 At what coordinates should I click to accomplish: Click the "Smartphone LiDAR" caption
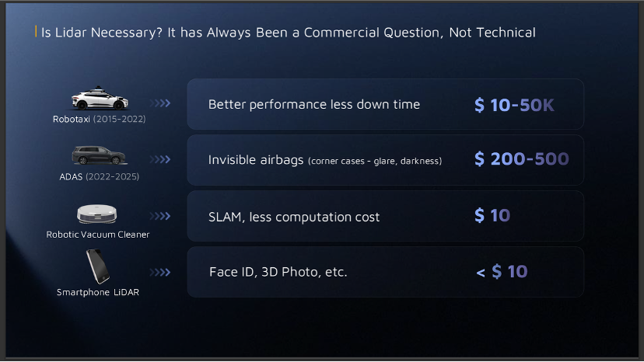[98, 292]
